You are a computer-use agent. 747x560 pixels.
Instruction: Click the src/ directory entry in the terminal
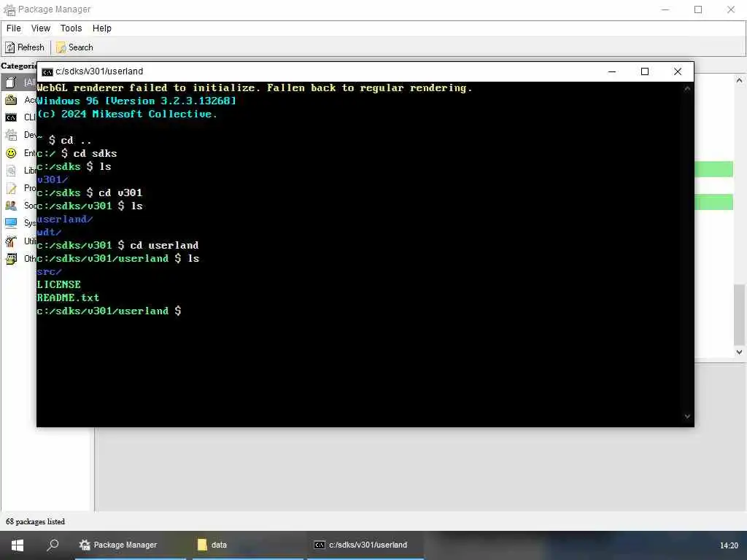[x=49, y=271]
